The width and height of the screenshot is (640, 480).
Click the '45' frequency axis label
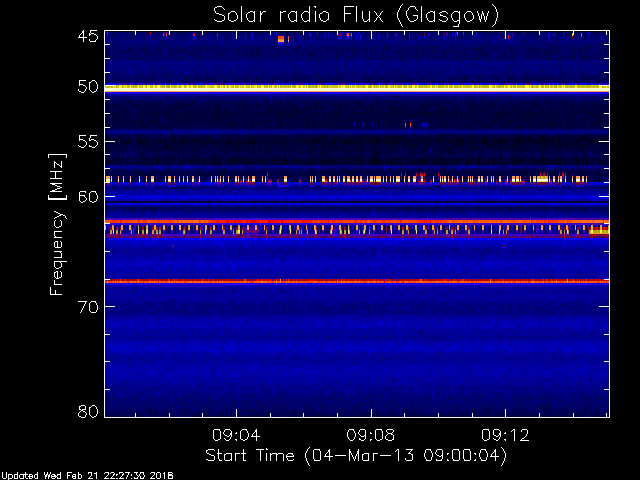point(88,36)
